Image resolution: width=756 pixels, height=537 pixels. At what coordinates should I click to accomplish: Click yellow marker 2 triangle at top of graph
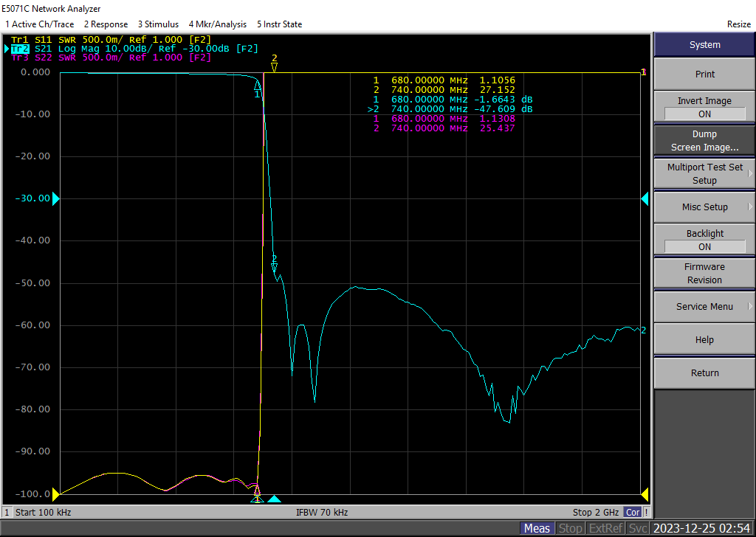point(274,67)
